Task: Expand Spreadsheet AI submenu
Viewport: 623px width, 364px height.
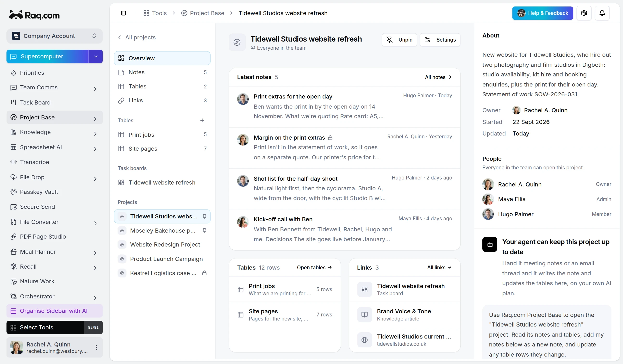Action: [x=95, y=148]
